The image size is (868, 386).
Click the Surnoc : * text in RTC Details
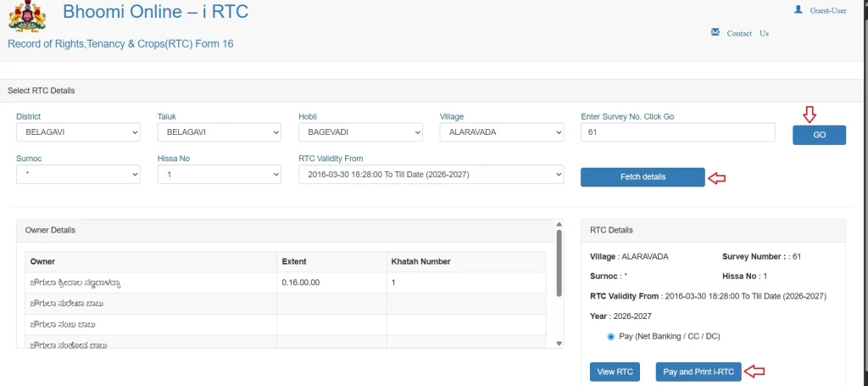click(609, 276)
